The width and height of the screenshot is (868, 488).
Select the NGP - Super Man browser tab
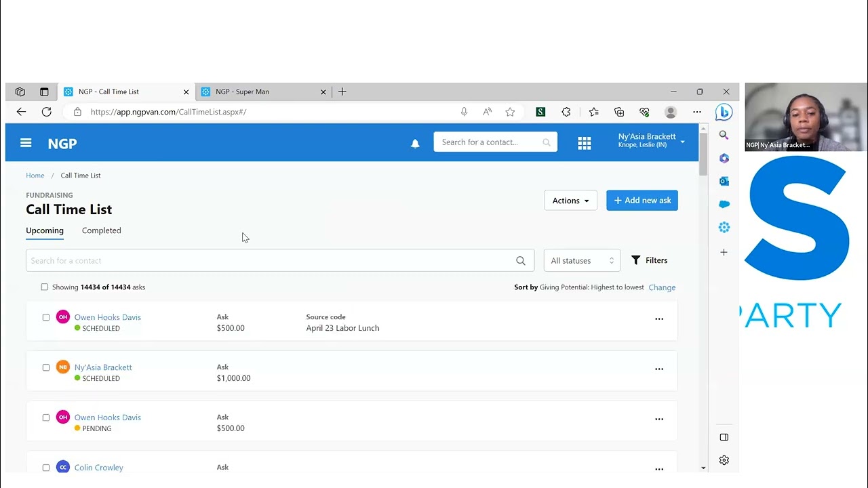[263, 91]
